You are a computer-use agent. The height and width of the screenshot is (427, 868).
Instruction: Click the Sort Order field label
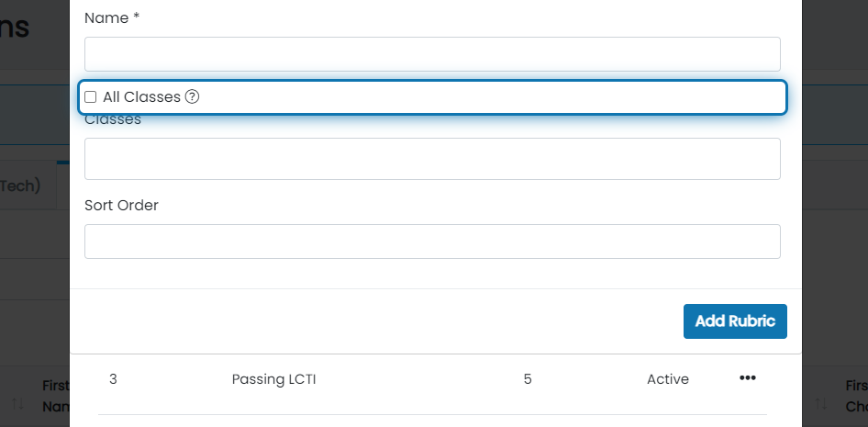coord(121,206)
